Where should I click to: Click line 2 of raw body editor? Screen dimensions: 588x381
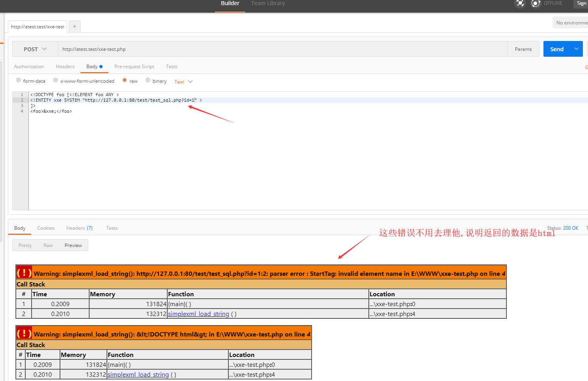(x=308, y=100)
